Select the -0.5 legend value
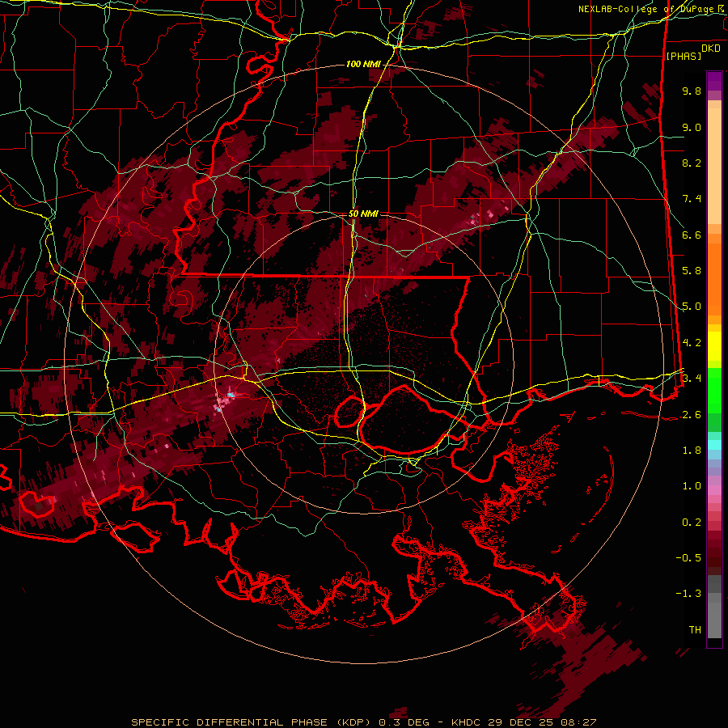Screen dimensions: 728x728 pyautogui.click(x=688, y=558)
